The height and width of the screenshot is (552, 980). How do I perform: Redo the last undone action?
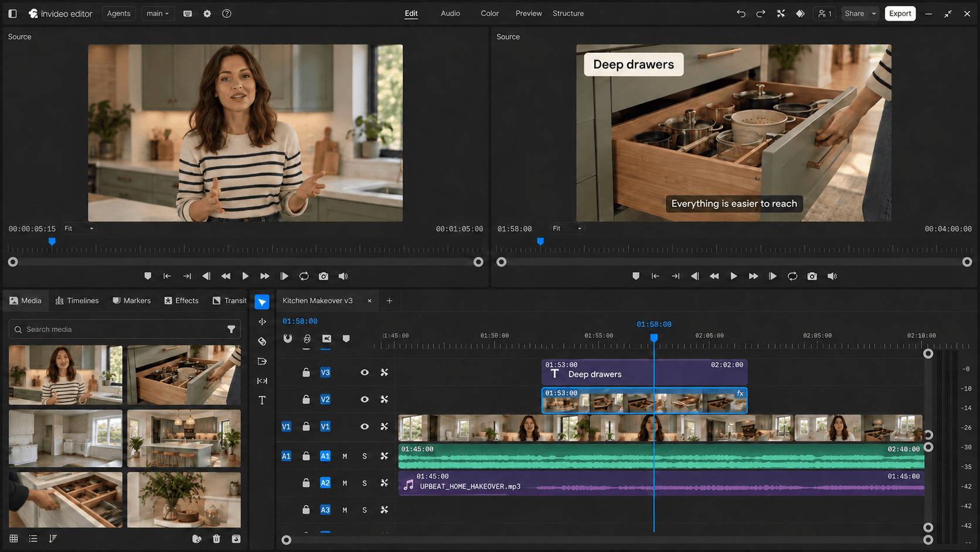[761, 13]
